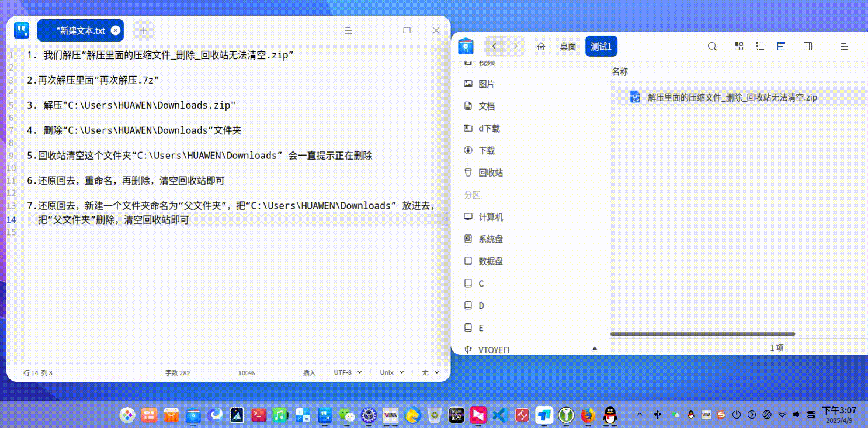
Task: Expand the system tray arrow
Action: pos(640,415)
